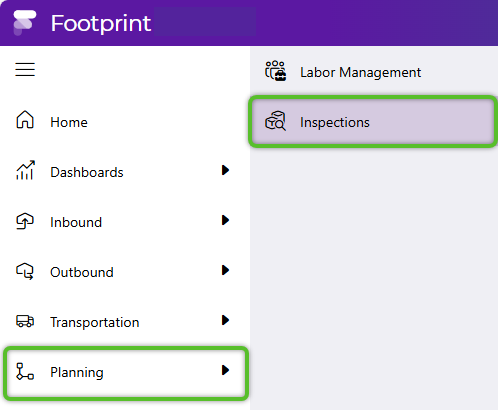Expand the Dashboards submenu arrow
Viewport: 498px width, 410px height.
point(225,170)
